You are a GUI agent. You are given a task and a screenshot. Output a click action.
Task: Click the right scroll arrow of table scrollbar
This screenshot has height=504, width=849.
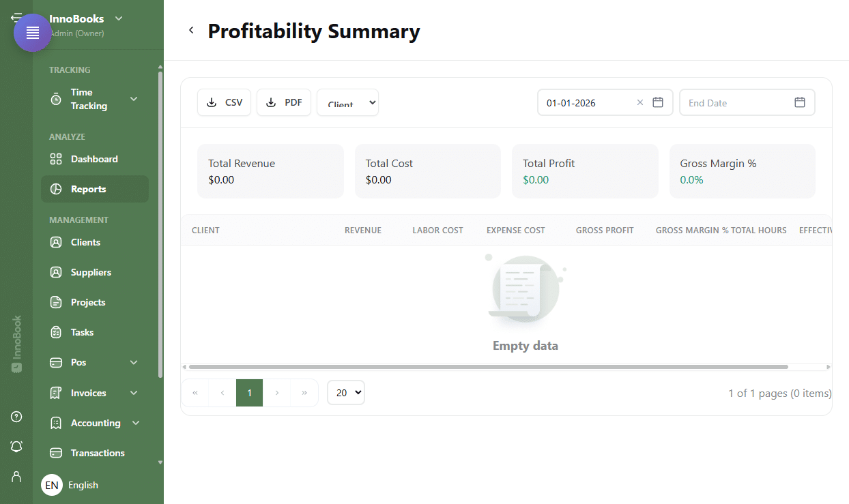click(x=829, y=367)
